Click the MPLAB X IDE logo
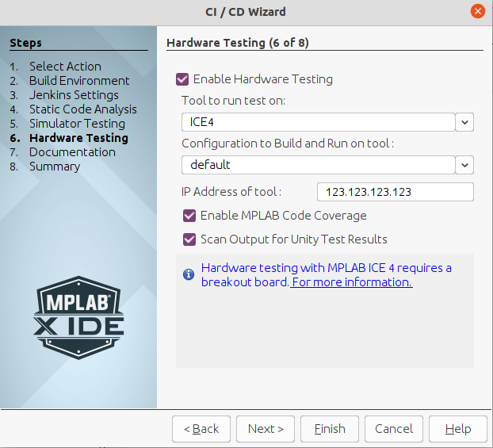Image resolution: width=493 pixels, height=448 pixels. (78, 318)
